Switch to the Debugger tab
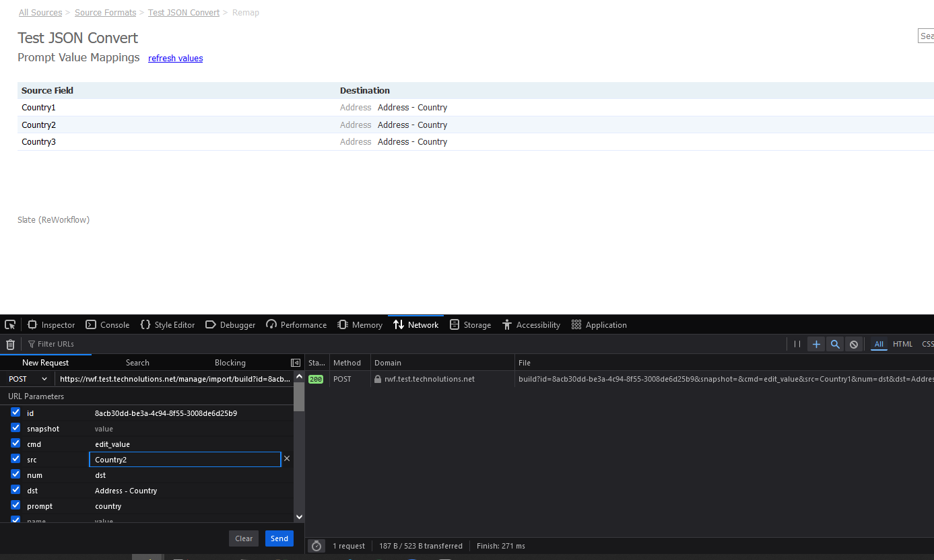Image resolution: width=934 pixels, height=560 pixels. 230,324
